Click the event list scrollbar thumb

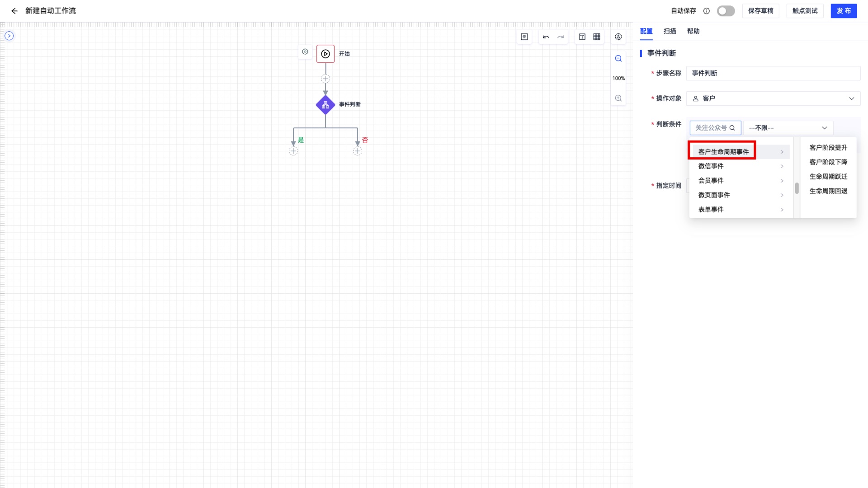click(797, 188)
